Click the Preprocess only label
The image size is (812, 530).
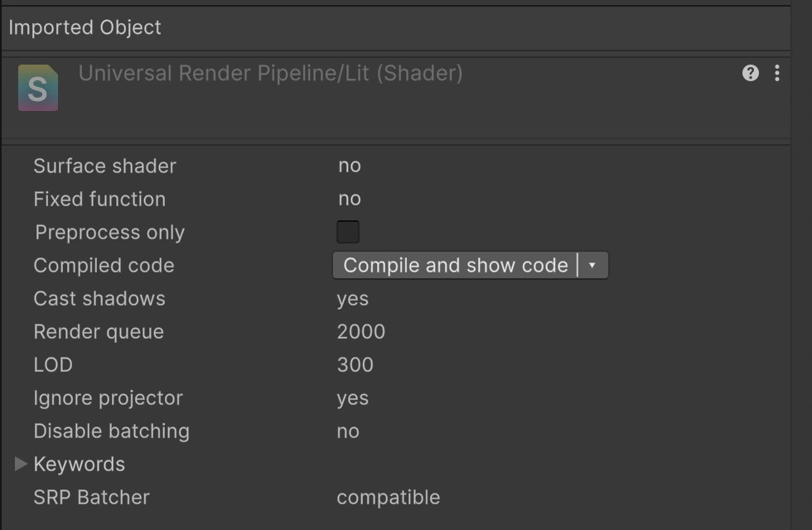click(109, 233)
